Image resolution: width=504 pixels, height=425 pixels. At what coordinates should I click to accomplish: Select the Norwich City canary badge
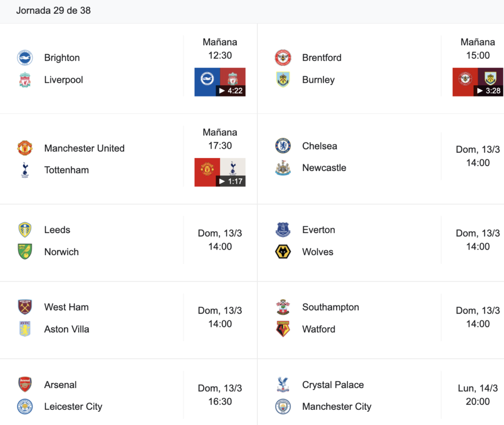[x=25, y=252]
